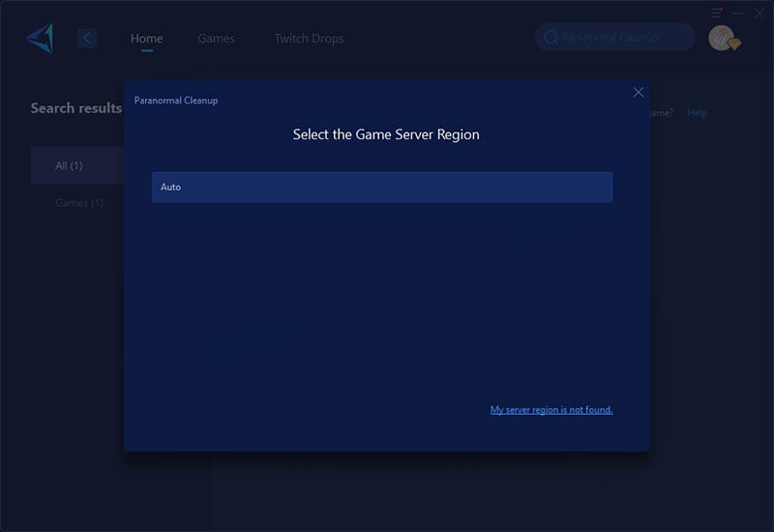
Task: Go back using the back arrow button
Action: pyautogui.click(x=87, y=38)
